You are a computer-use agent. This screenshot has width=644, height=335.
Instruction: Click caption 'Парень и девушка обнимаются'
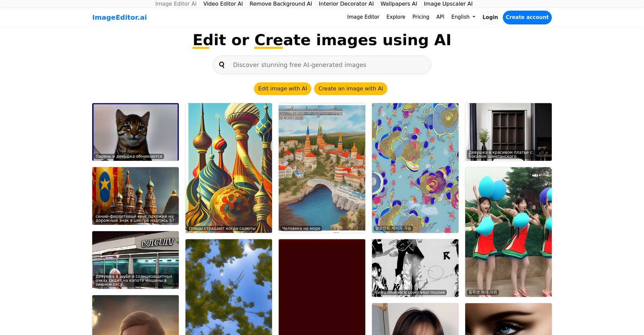click(x=129, y=156)
